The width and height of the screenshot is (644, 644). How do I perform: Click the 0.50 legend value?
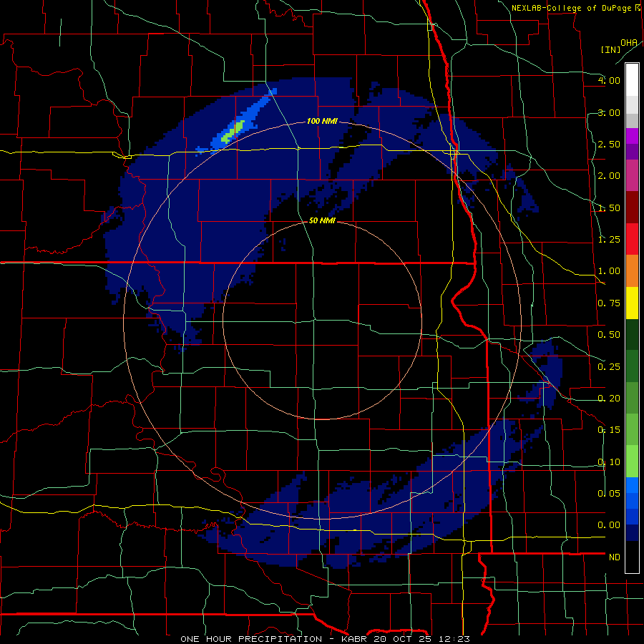[x=609, y=335]
